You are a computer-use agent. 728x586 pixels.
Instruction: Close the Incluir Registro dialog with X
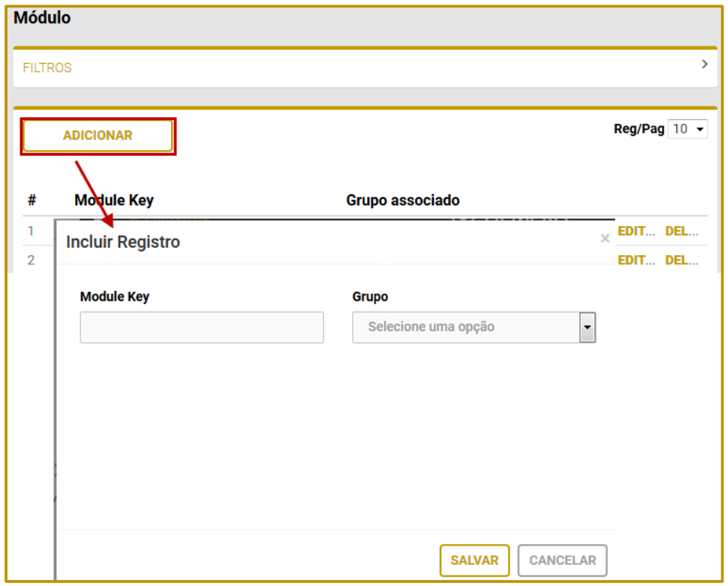605,239
